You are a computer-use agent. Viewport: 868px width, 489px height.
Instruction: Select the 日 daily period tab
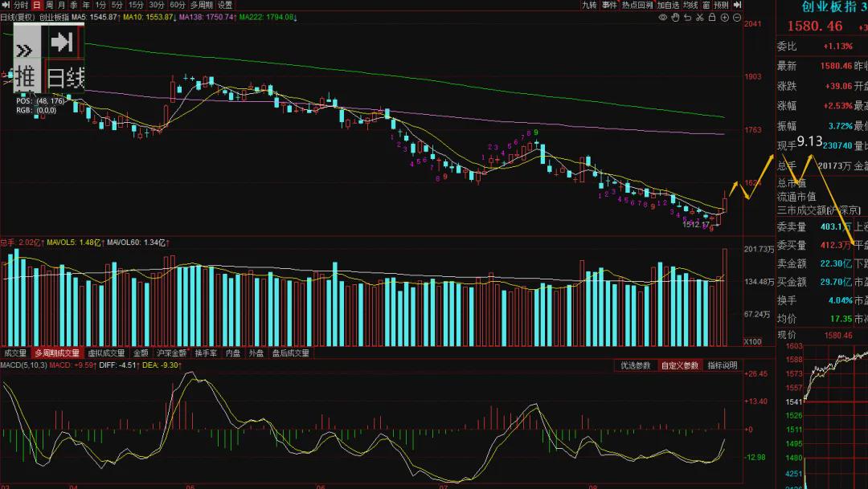(x=36, y=5)
